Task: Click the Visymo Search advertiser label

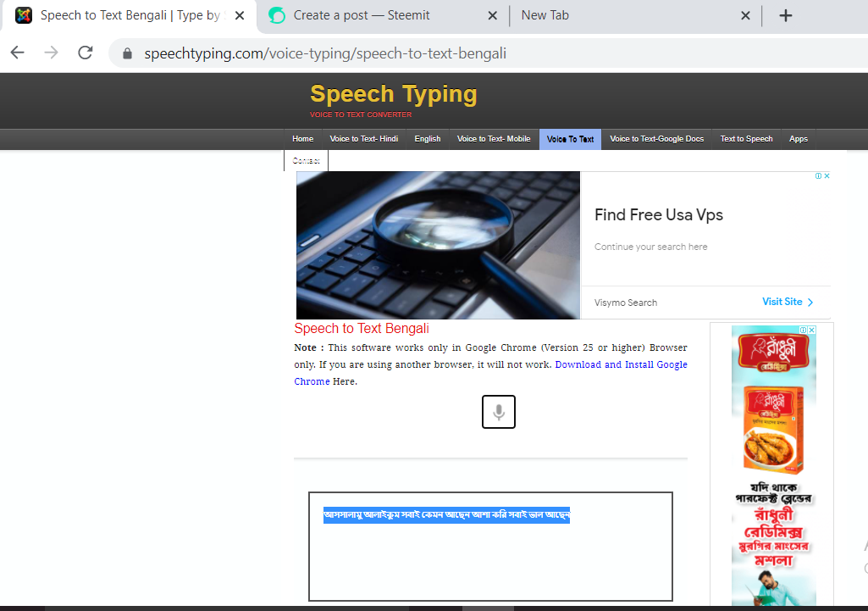Action: tap(626, 303)
